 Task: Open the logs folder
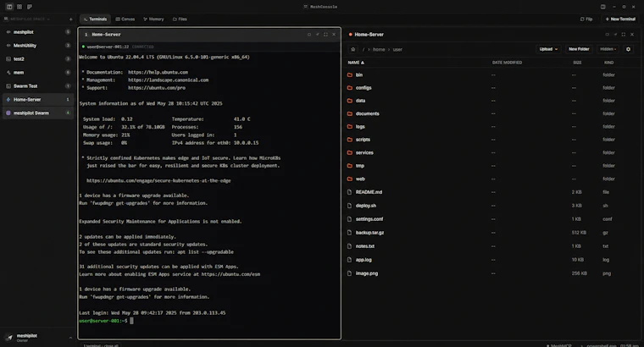(x=492, y=127)
